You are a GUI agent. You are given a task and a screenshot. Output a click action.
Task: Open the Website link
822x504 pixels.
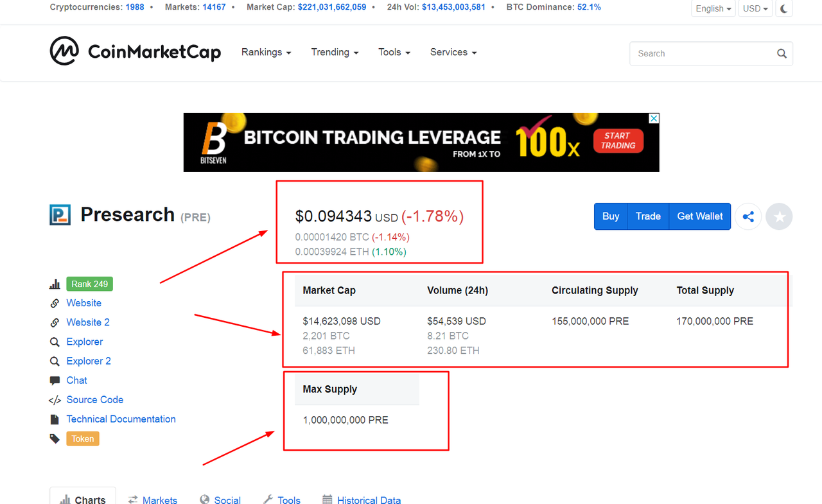click(x=84, y=303)
